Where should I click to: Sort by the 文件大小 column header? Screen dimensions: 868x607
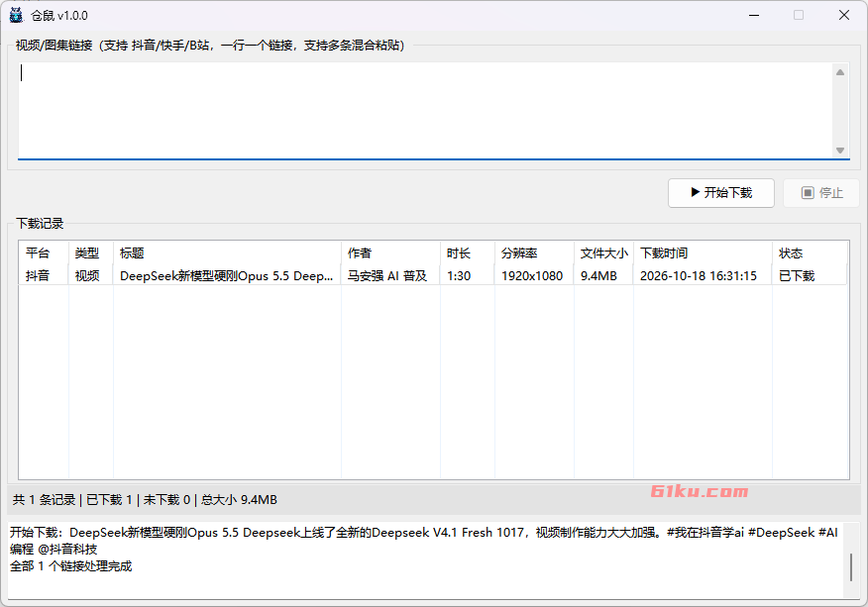tap(604, 253)
